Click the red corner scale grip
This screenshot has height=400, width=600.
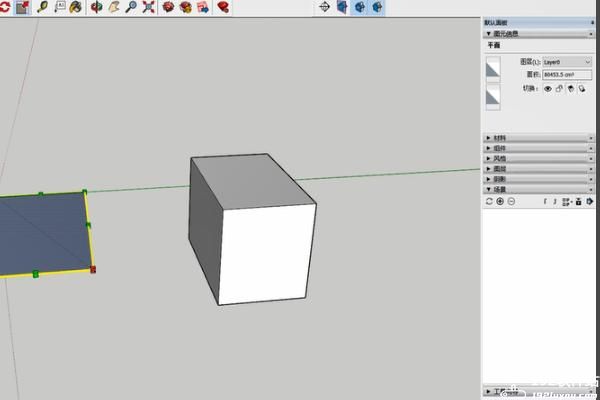click(93, 270)
